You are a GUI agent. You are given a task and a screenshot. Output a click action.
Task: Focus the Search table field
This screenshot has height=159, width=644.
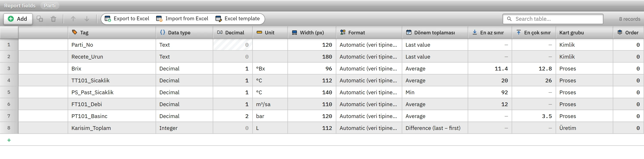[553, 19]
